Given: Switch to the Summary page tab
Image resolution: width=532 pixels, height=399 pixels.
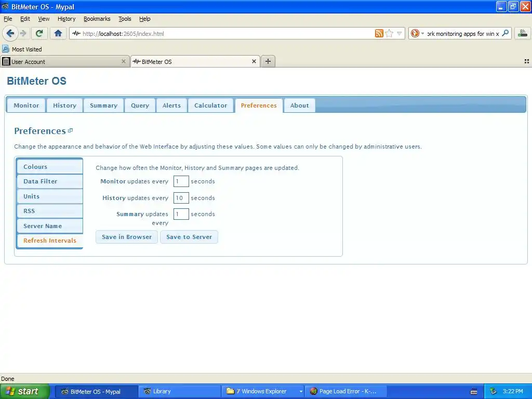Looking at the screenshot, I should click(x=103, y=105).
